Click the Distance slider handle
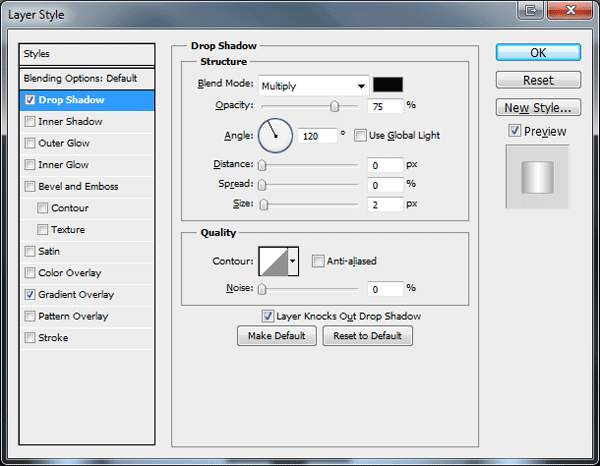Viewport: 600px width, 466px height. 262,165
